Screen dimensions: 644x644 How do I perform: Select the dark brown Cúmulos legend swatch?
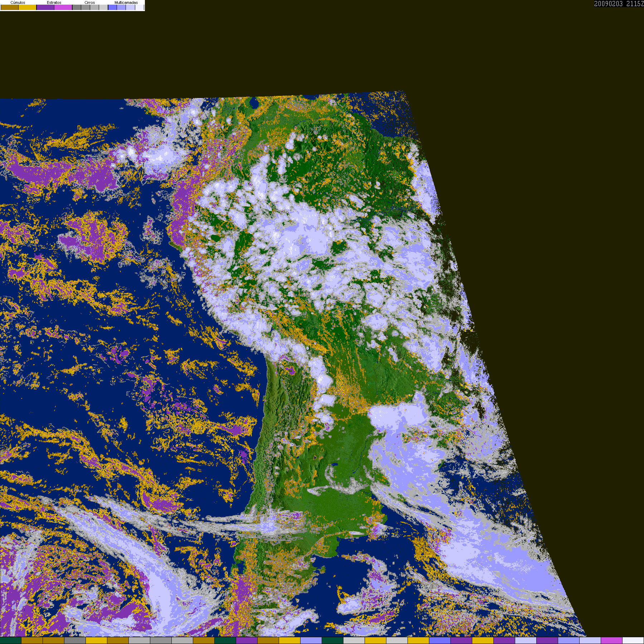click(x=10, y=7)
